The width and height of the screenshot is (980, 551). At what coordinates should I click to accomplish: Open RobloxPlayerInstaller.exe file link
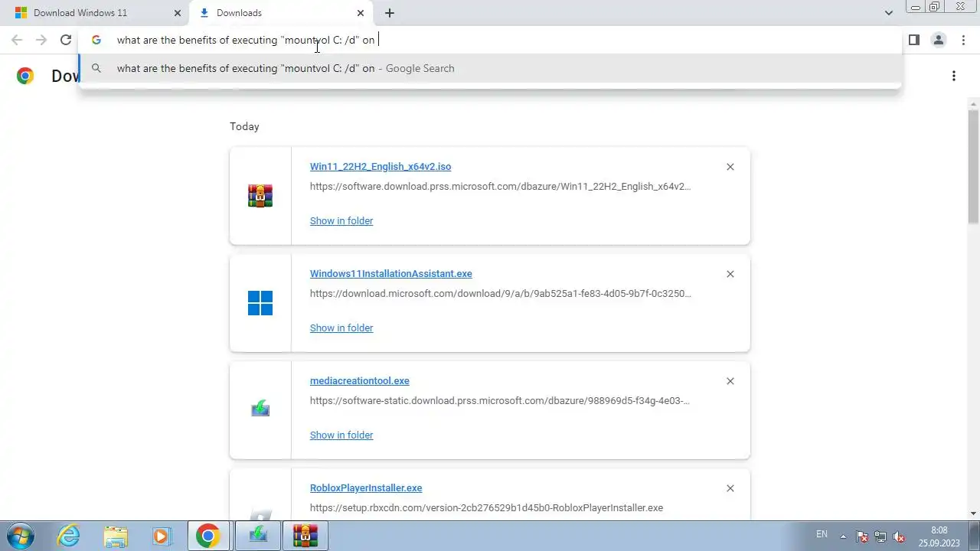tap(366, 487)
